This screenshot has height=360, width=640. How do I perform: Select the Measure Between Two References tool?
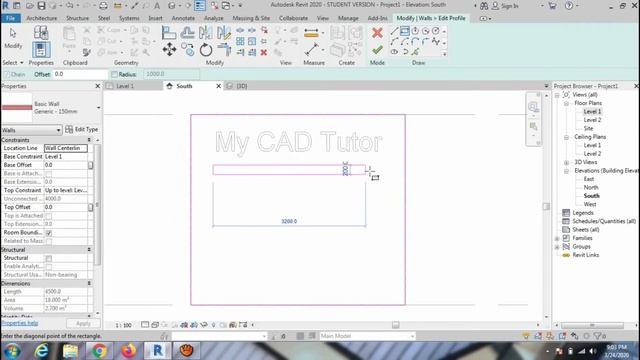[311, 50]
